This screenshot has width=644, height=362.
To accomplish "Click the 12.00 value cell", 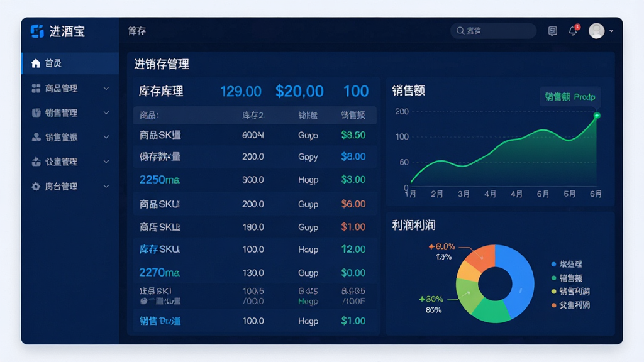I will [353, 249].
